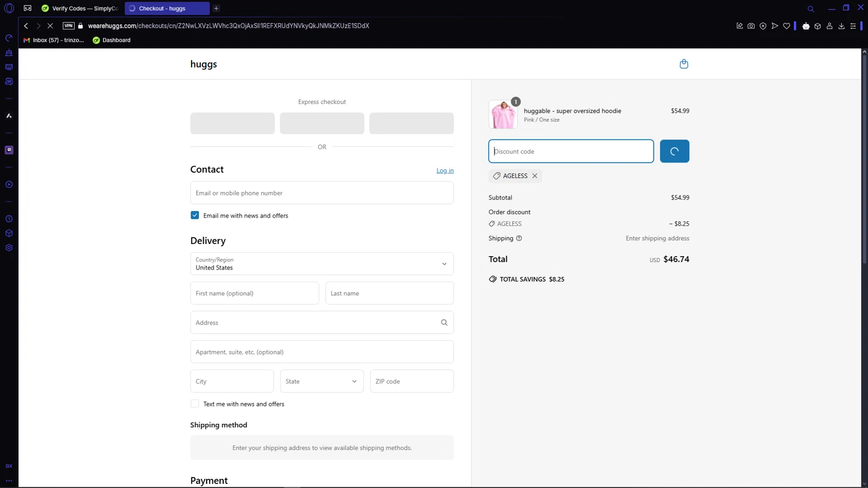
Task: Open History clock icon in sidebar
Action: [x=9, y=219]
